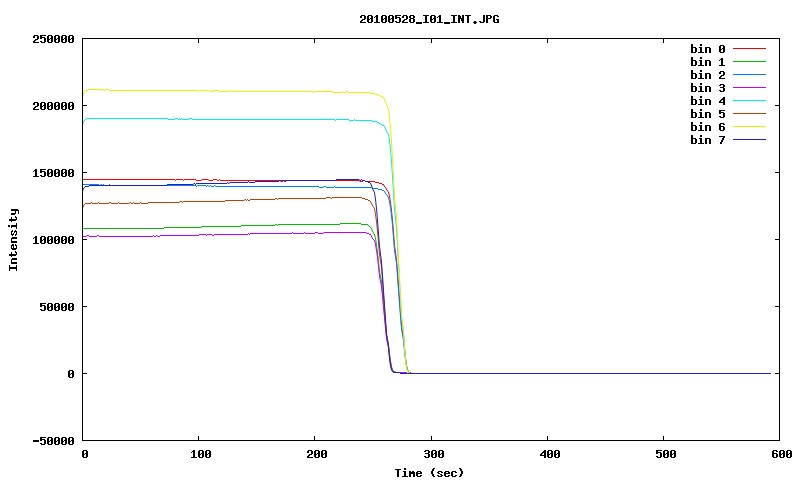800x480 pixels.
Task: Click the 'bin 5' legend label
Action: click(x=708, y=114)
